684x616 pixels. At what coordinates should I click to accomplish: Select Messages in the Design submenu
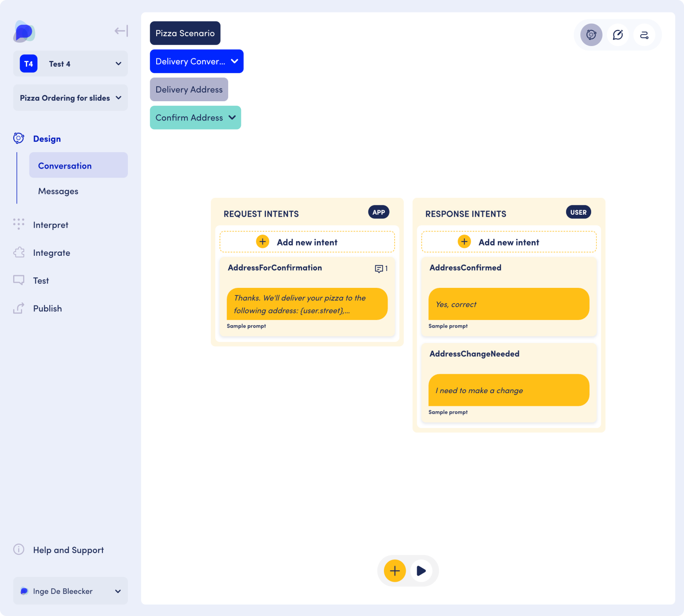coord(58,191)
